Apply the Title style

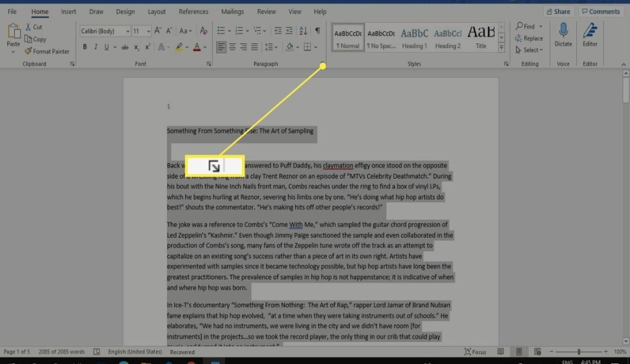[x=481, y=37]
